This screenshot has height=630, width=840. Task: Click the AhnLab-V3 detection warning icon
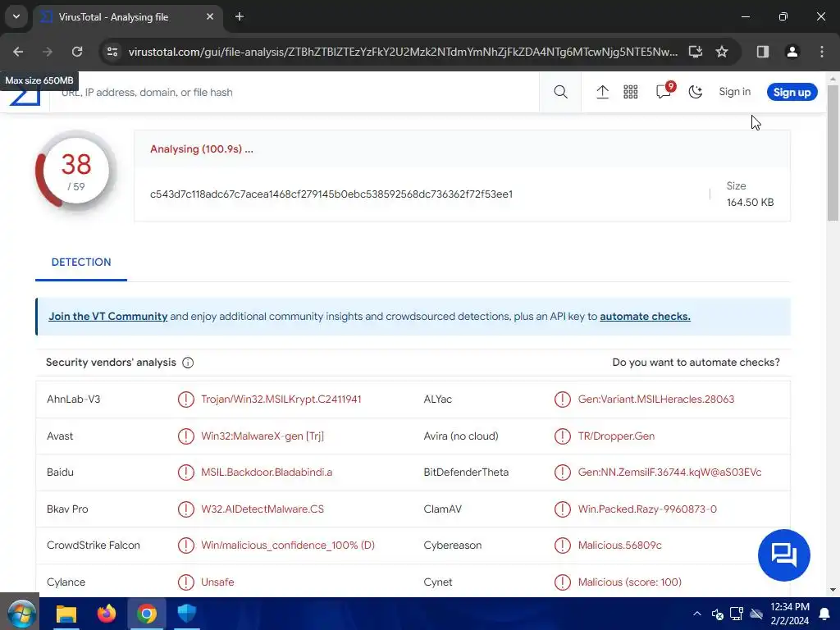tap(186, 399)
